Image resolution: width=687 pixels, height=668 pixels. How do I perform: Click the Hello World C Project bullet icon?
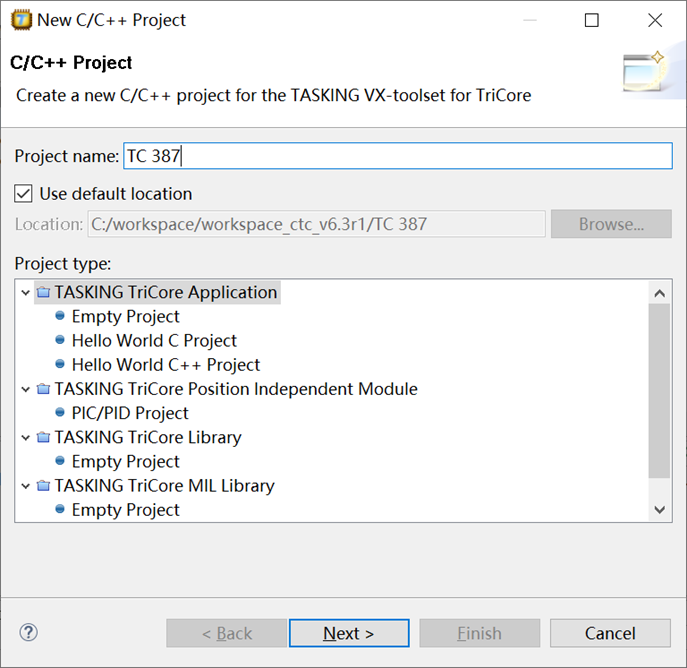[x=61, y=341]
